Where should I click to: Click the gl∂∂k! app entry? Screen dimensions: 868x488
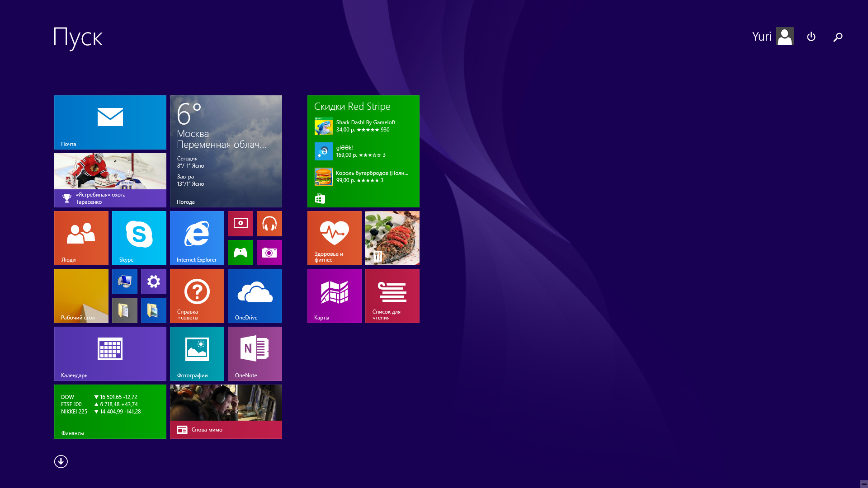coord(350,151)
